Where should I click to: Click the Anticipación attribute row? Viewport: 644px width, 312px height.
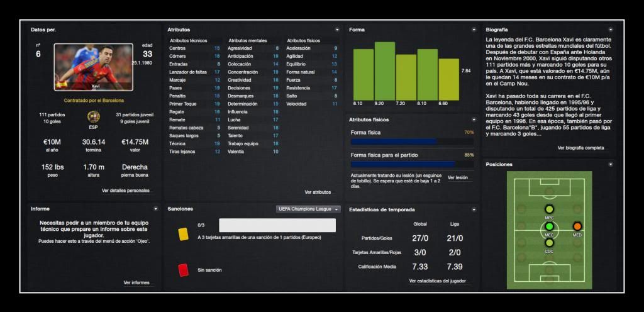(253, 56)
